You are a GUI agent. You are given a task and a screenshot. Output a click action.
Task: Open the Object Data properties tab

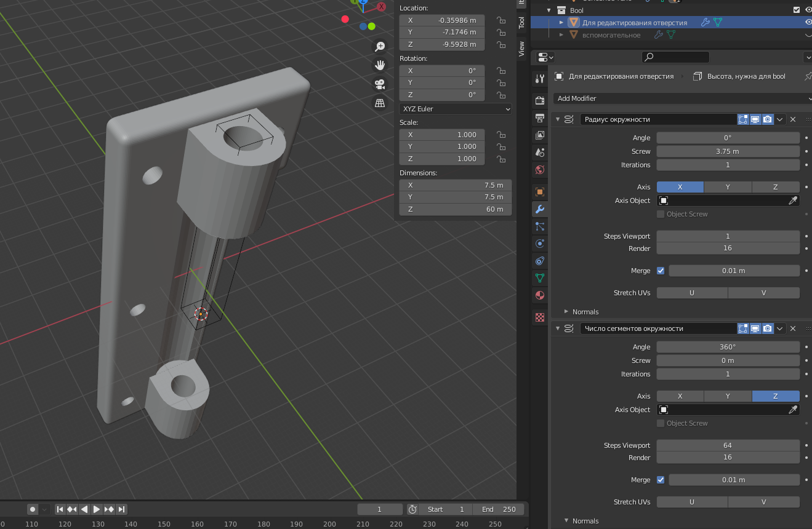540,278
